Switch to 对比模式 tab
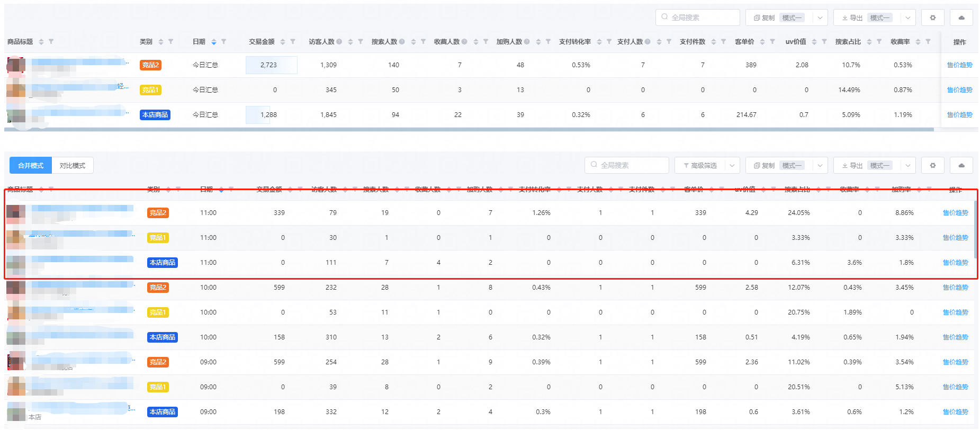The image size is (980, 430). click(73, 165)
